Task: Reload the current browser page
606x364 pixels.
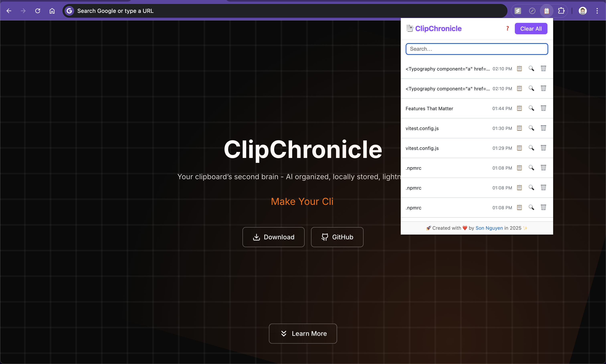Action: click(37, 11)
